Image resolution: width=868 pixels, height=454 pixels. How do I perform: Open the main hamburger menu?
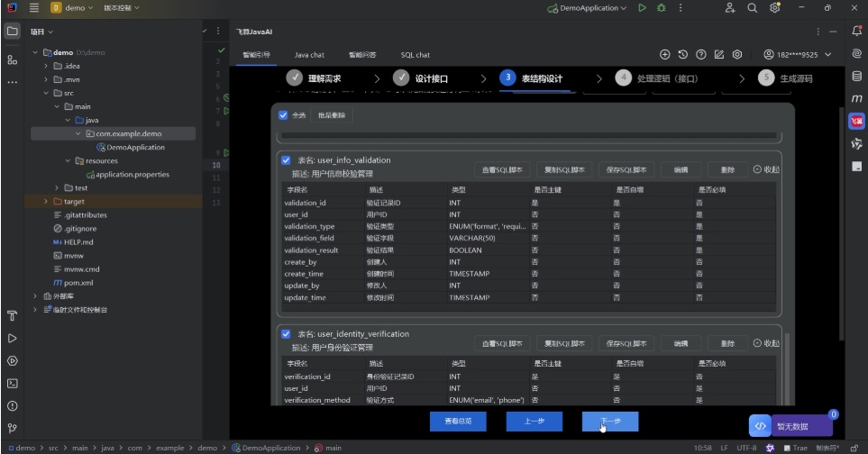click(x=33, y=8)
